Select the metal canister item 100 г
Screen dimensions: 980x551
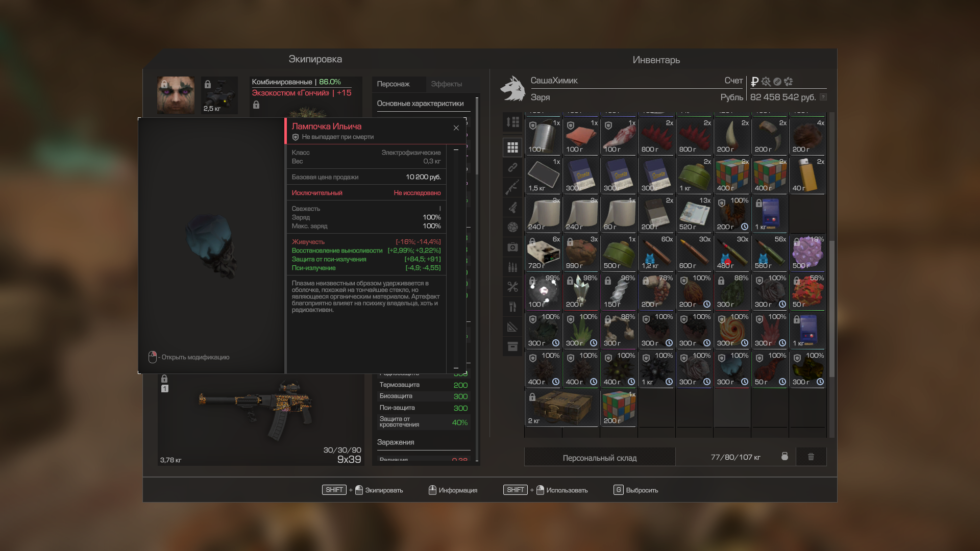tap(544, 136)
